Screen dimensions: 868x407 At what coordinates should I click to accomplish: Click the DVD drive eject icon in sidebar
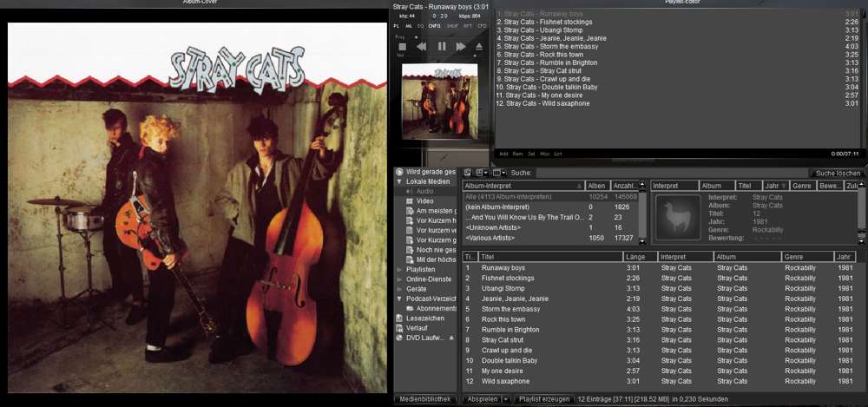(x=450, y=338)
